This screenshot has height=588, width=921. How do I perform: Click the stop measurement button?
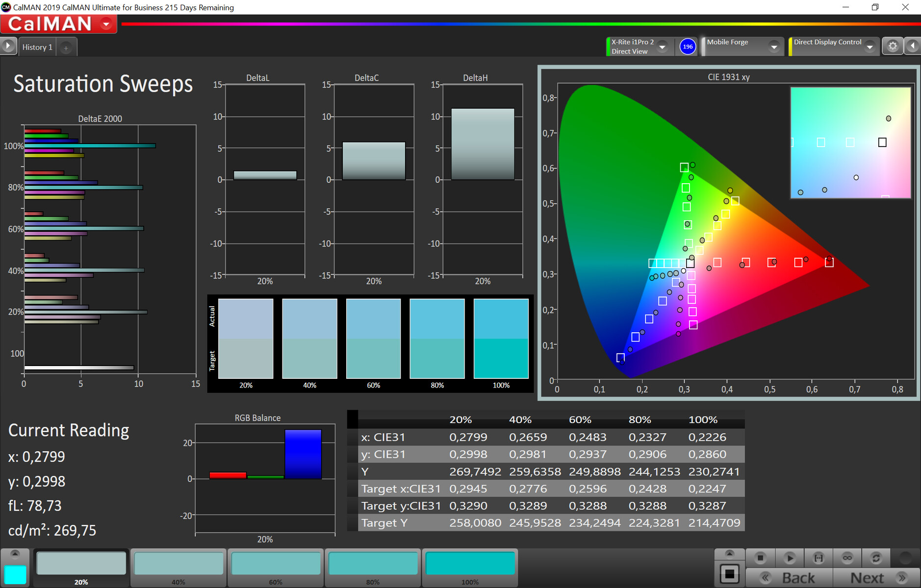coord(760,558)
